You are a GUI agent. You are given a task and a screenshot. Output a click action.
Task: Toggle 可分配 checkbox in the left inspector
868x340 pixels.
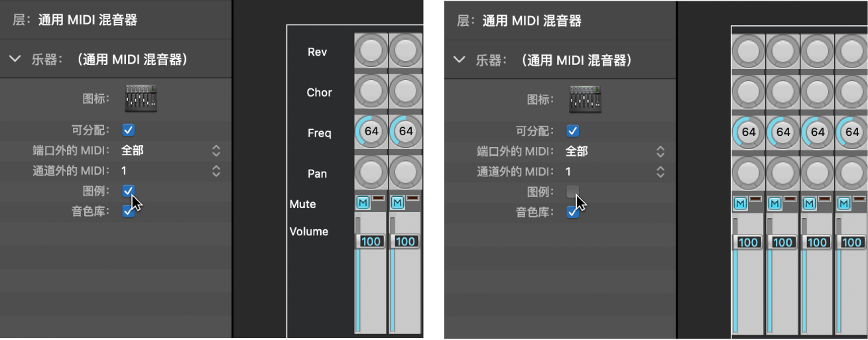129,130
